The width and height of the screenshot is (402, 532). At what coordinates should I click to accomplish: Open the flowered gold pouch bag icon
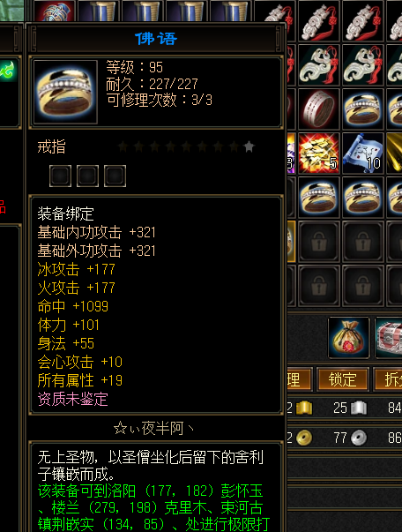348,338
